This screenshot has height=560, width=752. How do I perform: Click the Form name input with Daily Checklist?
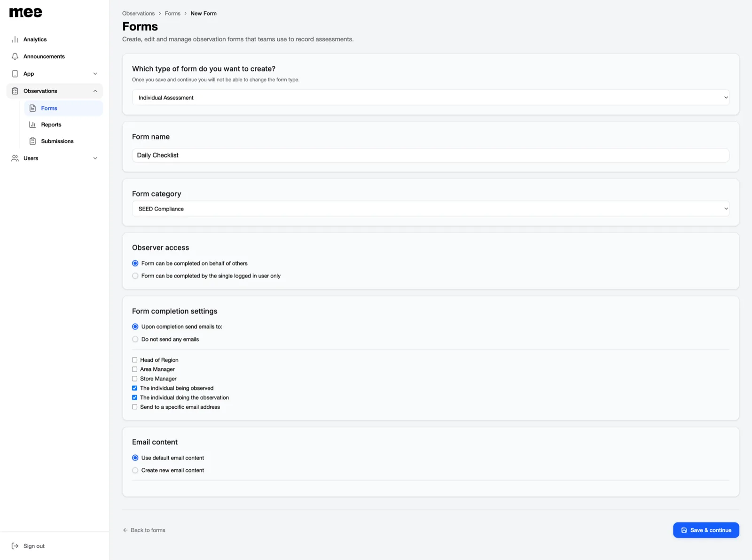point(431,155)
